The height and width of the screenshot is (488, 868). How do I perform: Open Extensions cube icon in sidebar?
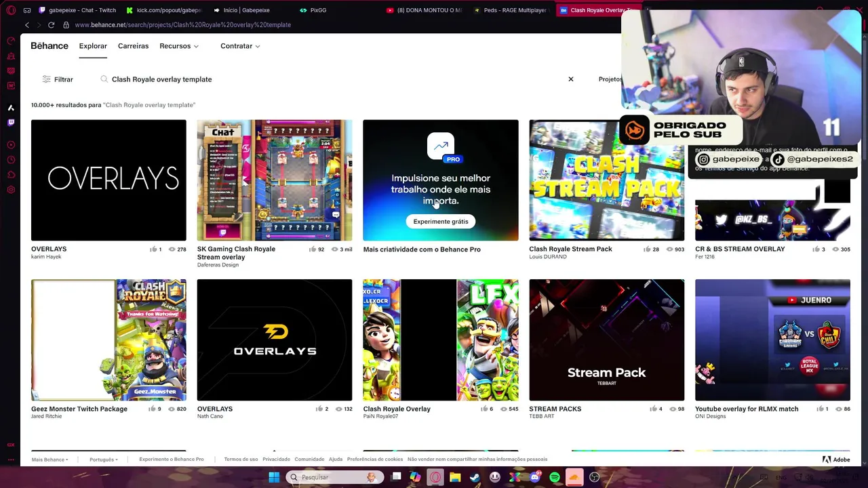click(11, 175)
